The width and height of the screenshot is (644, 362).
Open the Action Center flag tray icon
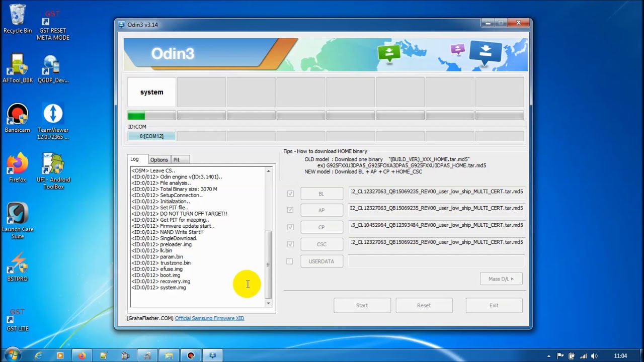point(559,356)
